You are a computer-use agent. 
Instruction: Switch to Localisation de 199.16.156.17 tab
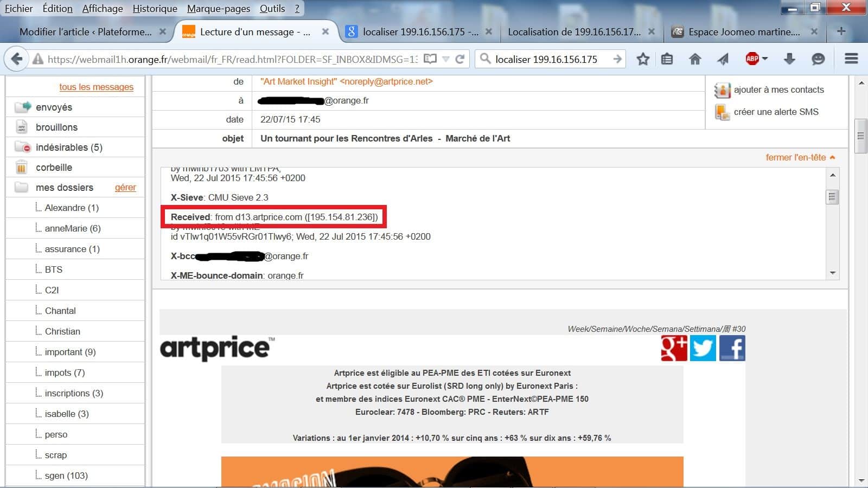click(574, 32)
